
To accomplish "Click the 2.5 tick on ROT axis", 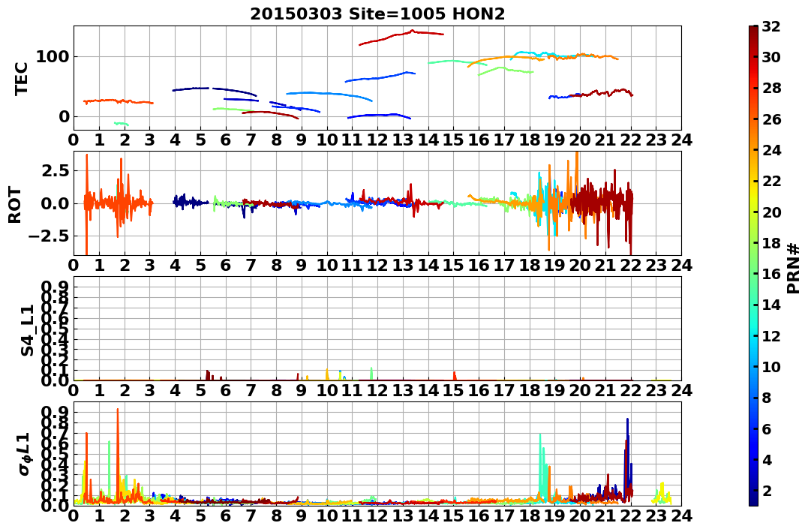I will point(53,170).
